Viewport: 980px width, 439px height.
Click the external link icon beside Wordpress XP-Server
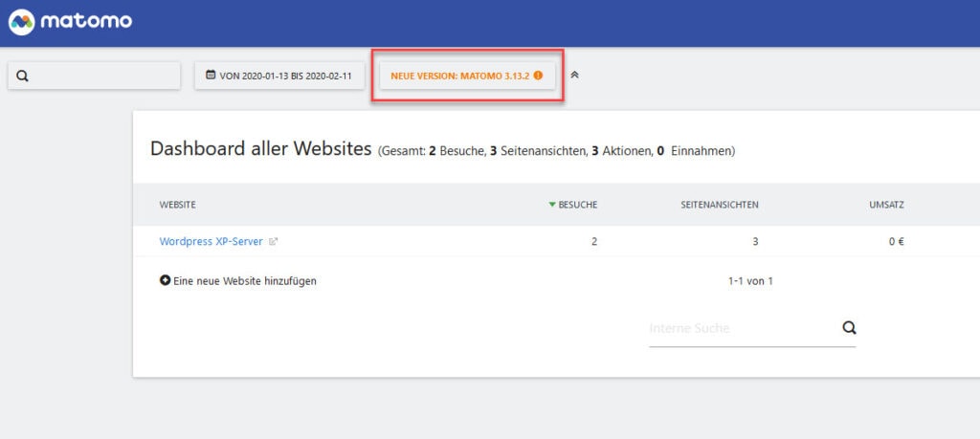tap(273, 242)
